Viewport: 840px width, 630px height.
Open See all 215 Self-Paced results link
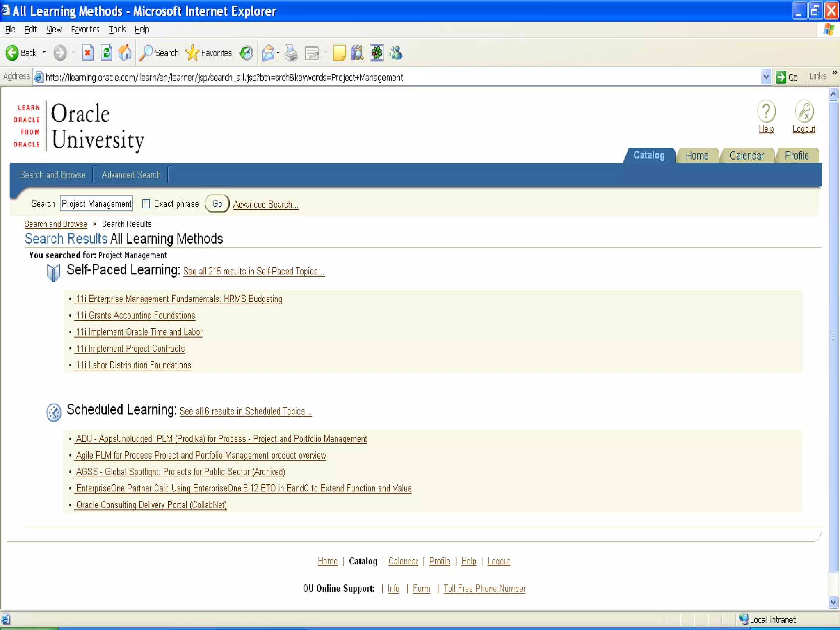253,272
